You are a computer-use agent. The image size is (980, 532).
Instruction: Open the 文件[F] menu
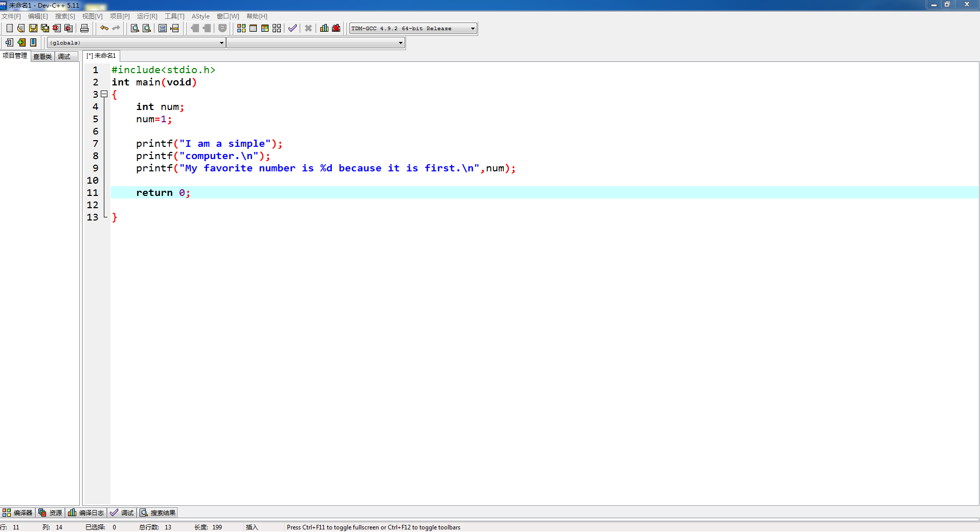tap(11, 16)
